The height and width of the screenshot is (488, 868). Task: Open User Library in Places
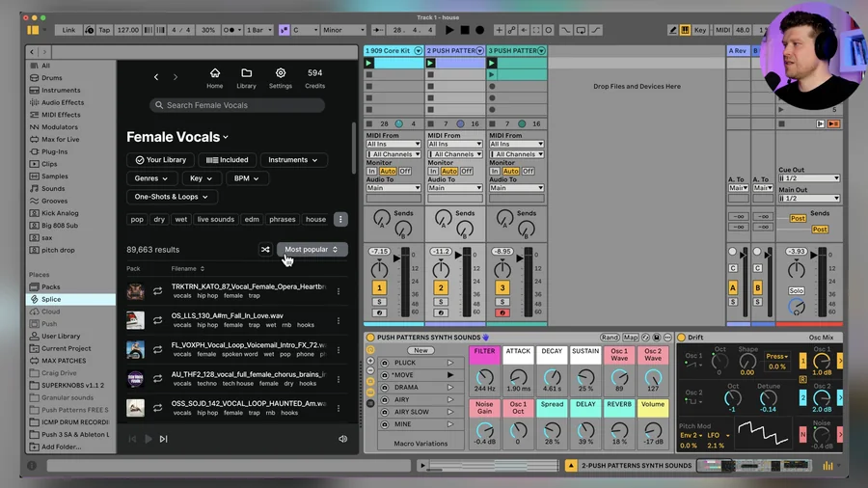tap(61, 336)
